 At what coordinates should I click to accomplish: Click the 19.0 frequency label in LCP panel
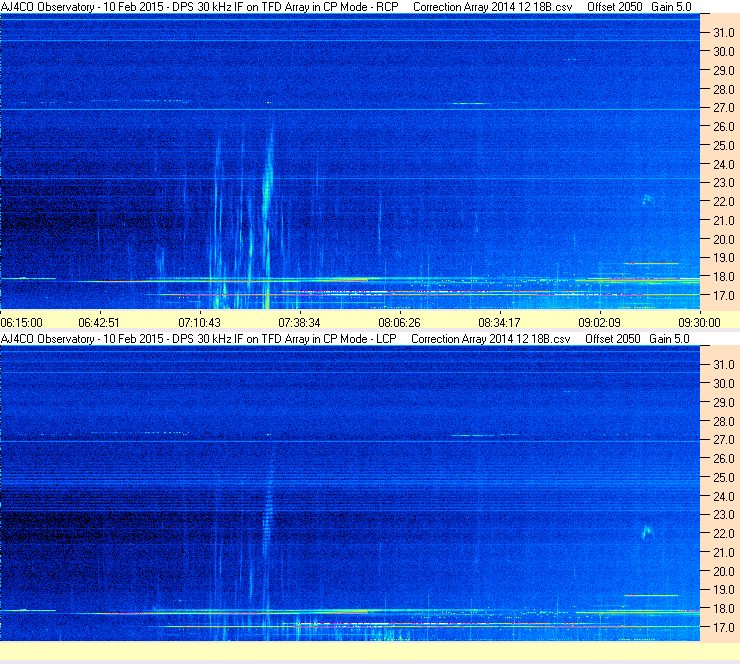724,590
